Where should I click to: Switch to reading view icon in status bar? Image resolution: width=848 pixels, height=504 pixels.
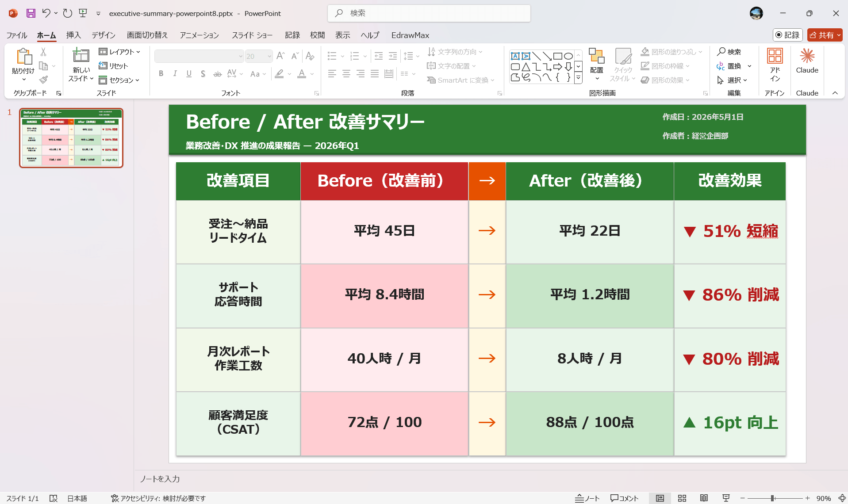(704, 498)
